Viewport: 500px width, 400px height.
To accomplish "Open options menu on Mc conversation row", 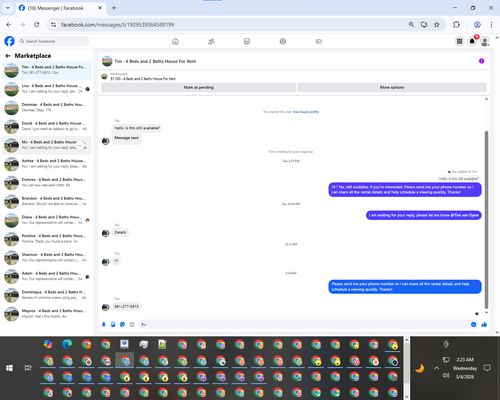I will click(x=80, y=145).
